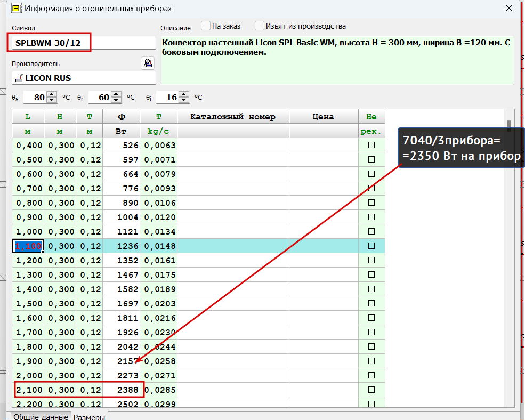Click the 'Цена' column header
The height and width of the screenshot is (420, 525).
tap(324, 117)
